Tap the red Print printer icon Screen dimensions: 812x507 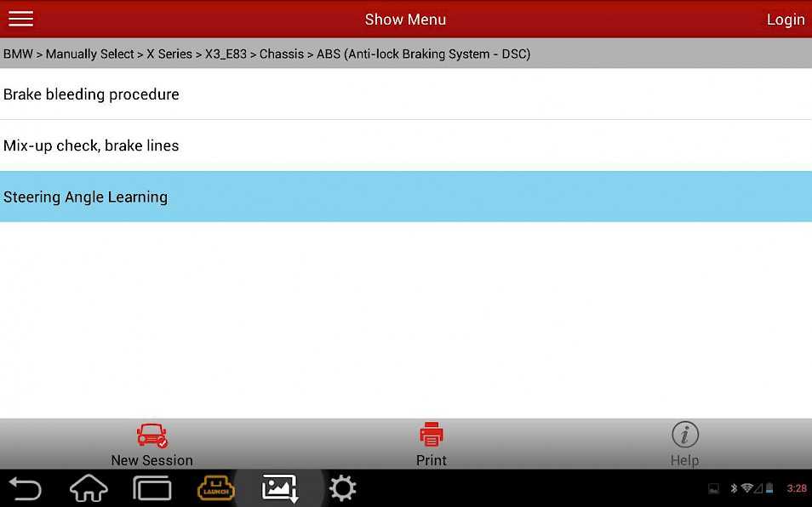pos(431,435)
